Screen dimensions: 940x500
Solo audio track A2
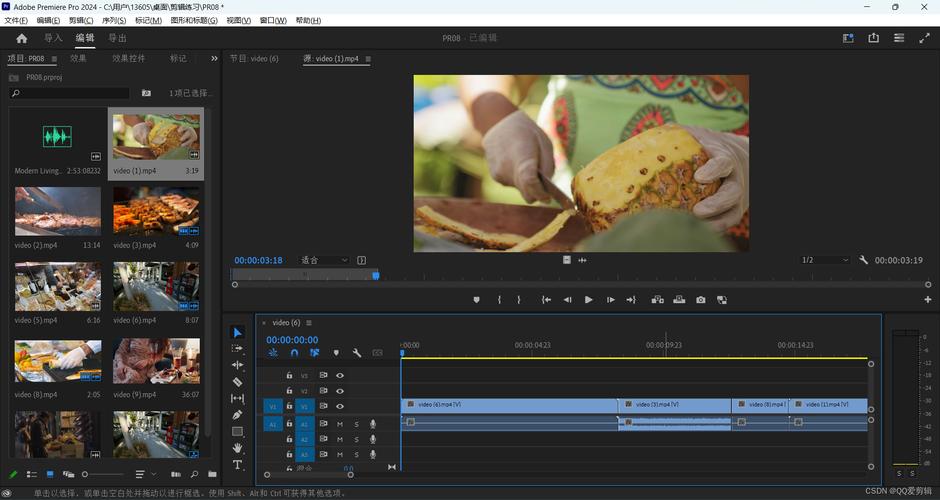click(x=356, y=439)
